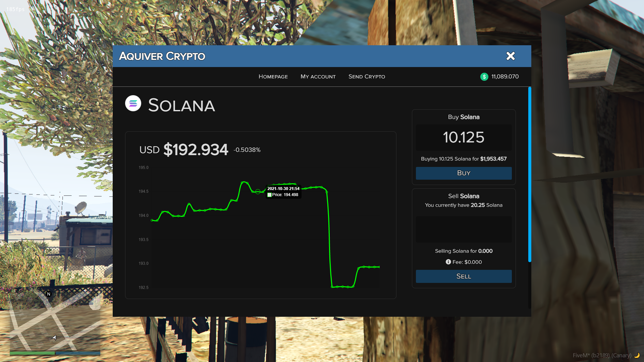Click the 'Selling Solana for 0.000' text
Image resolution: width=644 pixels, height=362 pixels.
point(464,251)
